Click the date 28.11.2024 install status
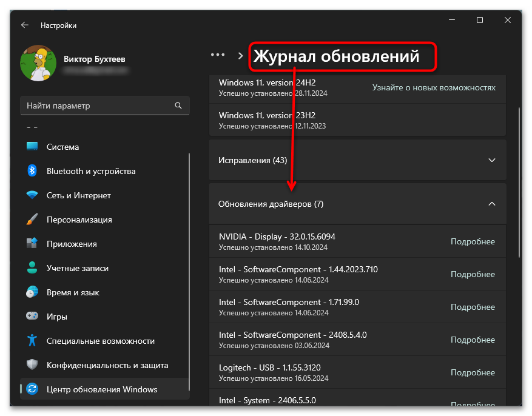Screen dimensions: 532x416 click(x=273, y=93)
